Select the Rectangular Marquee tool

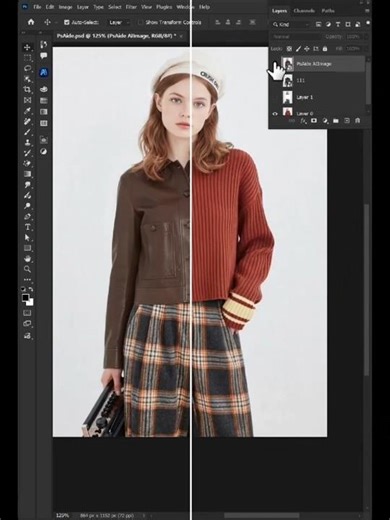(x=27, y=58)
